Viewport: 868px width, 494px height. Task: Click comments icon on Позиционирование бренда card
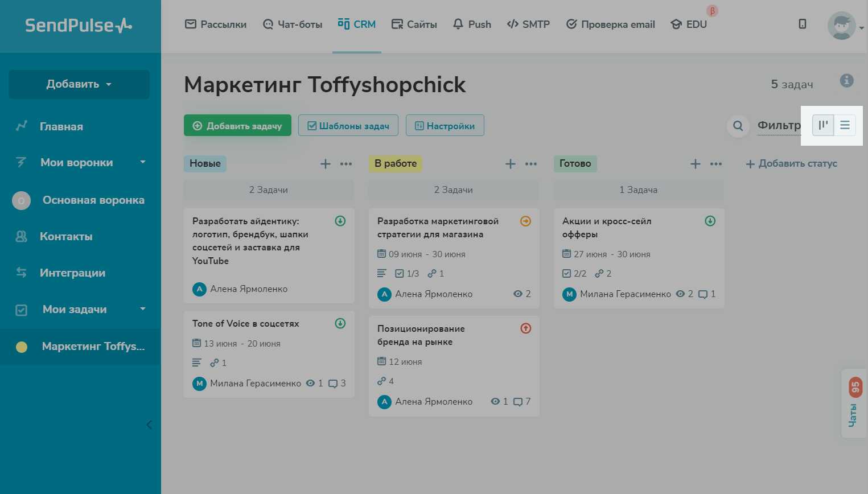click(518, 402)
